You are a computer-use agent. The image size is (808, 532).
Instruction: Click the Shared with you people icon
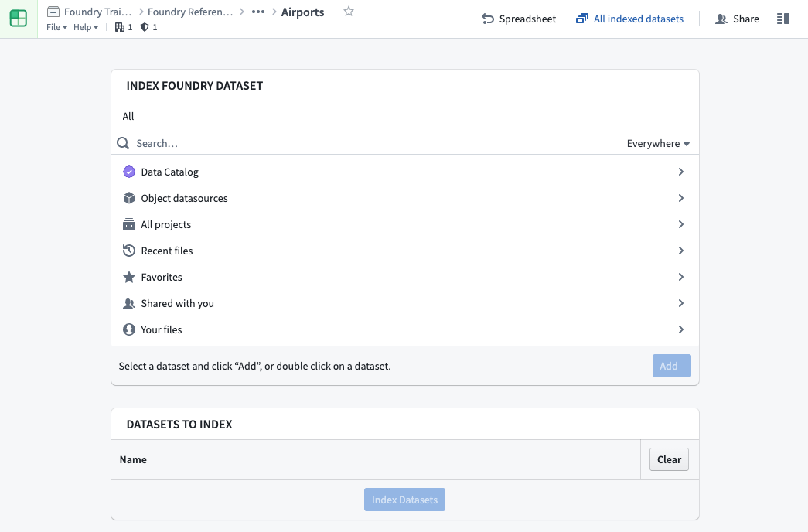[x=129, y=303]
